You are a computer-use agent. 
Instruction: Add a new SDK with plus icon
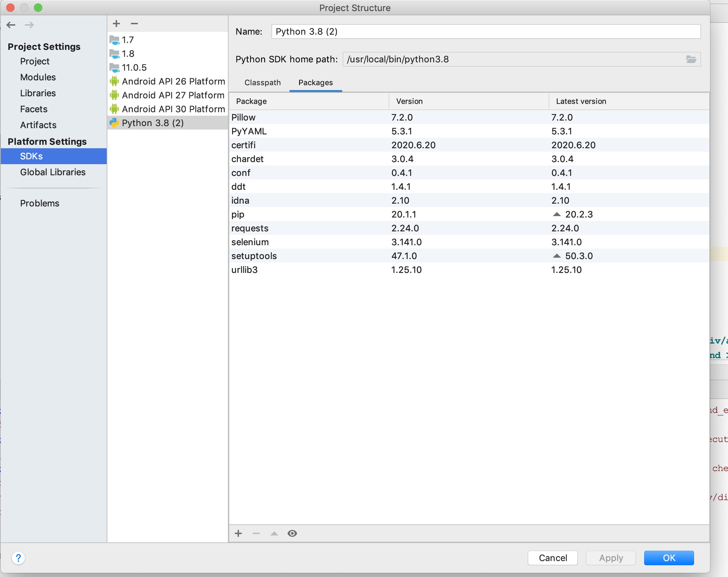point(116,24)
